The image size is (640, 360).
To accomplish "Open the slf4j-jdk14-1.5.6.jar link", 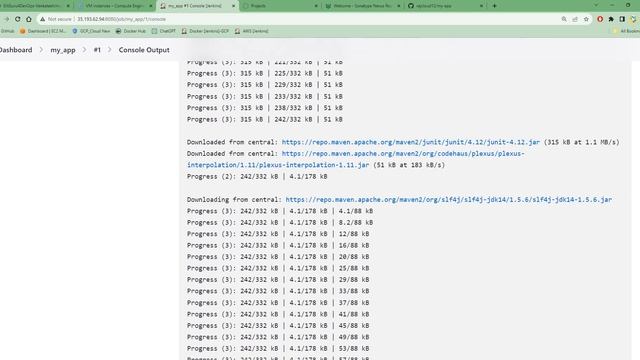I will coord(449,200).
